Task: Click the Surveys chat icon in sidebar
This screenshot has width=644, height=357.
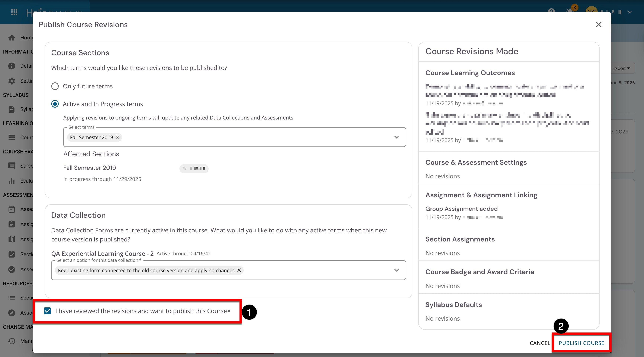Action: [x=11, y=166]
